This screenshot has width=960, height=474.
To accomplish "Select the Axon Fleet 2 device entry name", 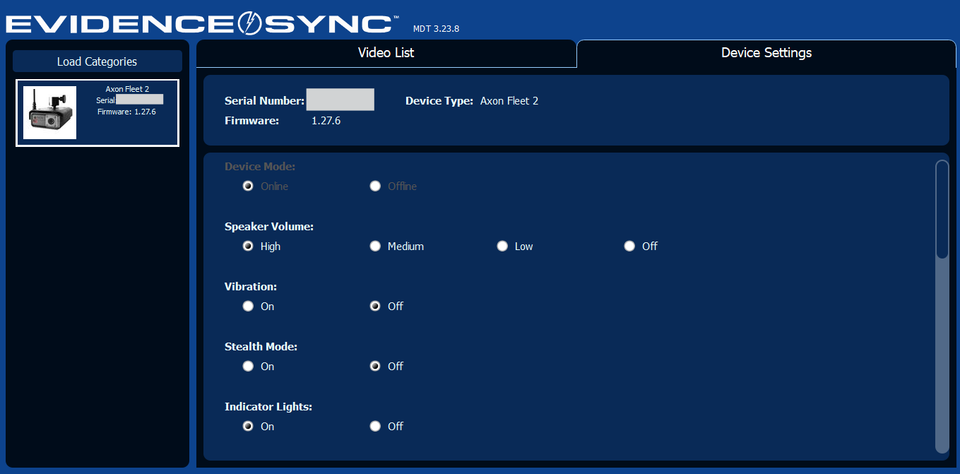I will tap(127, 89).
